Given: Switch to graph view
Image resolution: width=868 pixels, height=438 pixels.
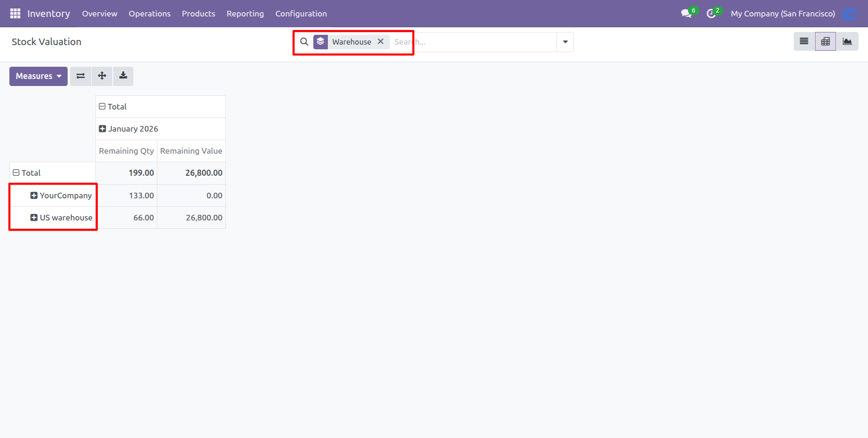Looking at the screenshot, I should [x=847, y=41].
